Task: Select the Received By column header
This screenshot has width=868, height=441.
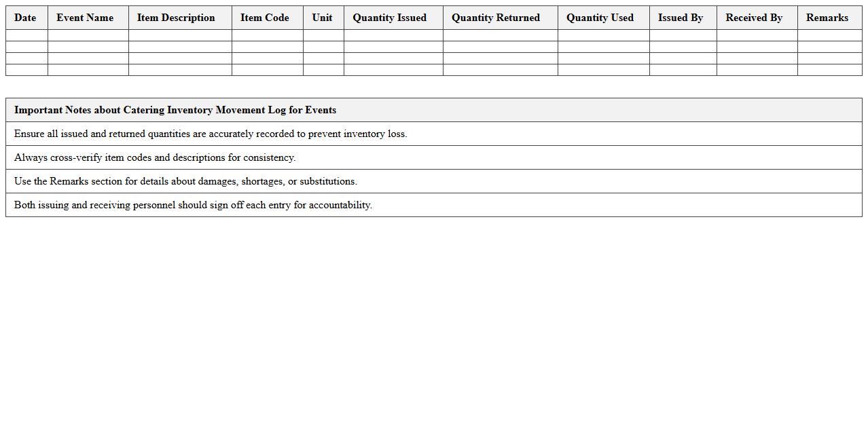Action: pyautogui.click(x=754, y=18)
